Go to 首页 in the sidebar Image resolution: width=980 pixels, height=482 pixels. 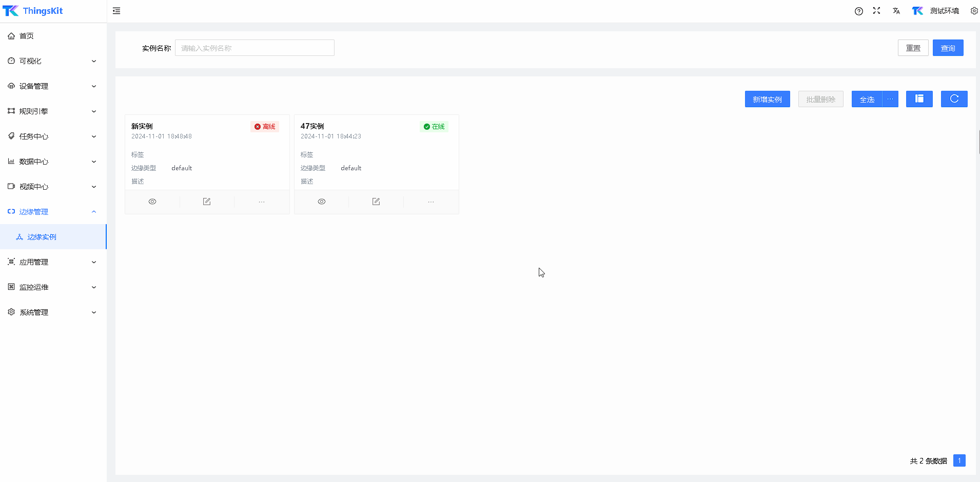[27, 36]
